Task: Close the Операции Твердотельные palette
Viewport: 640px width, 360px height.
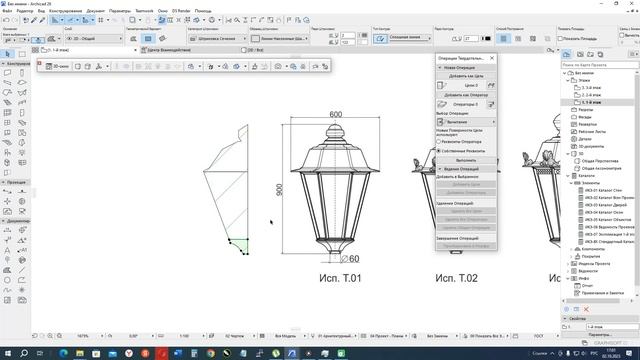Action: click(x=492, y=58)
